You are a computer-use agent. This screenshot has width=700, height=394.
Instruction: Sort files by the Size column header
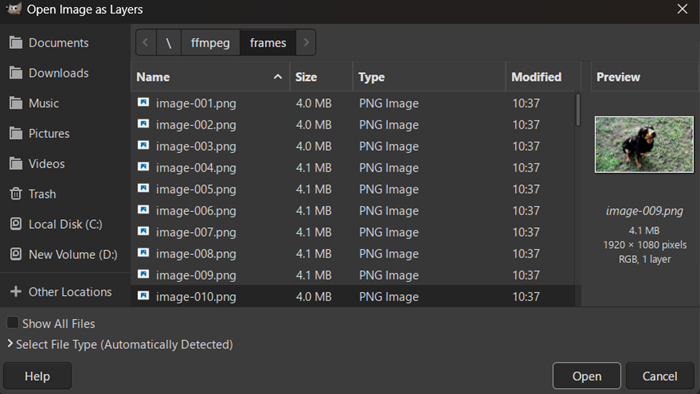(321, 77)
